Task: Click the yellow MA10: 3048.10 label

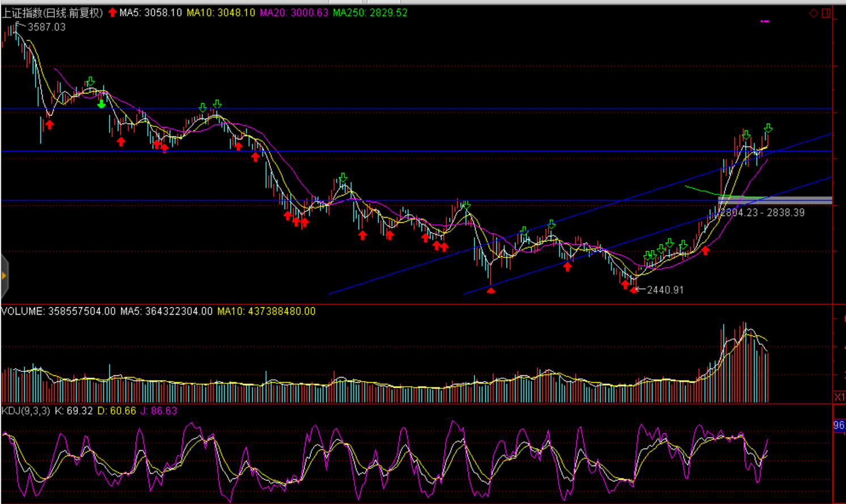Action: tap(221, 12)
